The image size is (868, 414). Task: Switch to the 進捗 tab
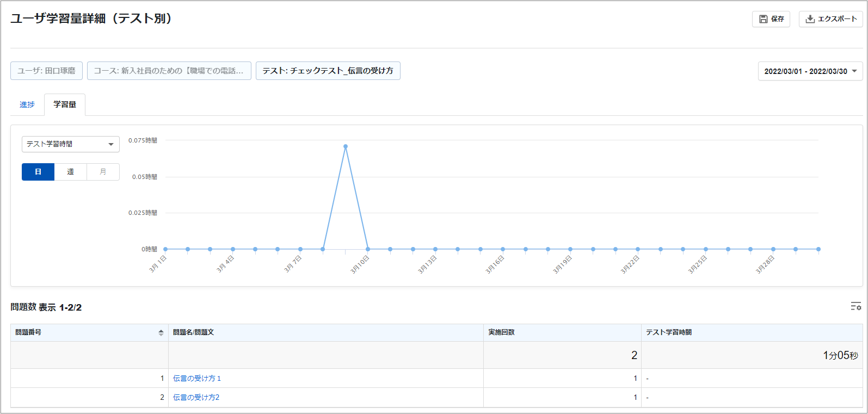click(27, 104)
